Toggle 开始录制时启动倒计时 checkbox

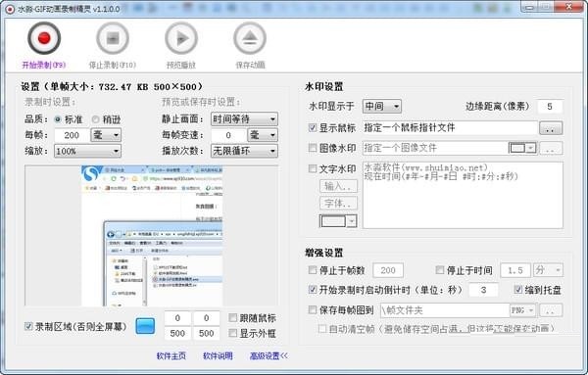pyautogui.click(x=313, y=289)
